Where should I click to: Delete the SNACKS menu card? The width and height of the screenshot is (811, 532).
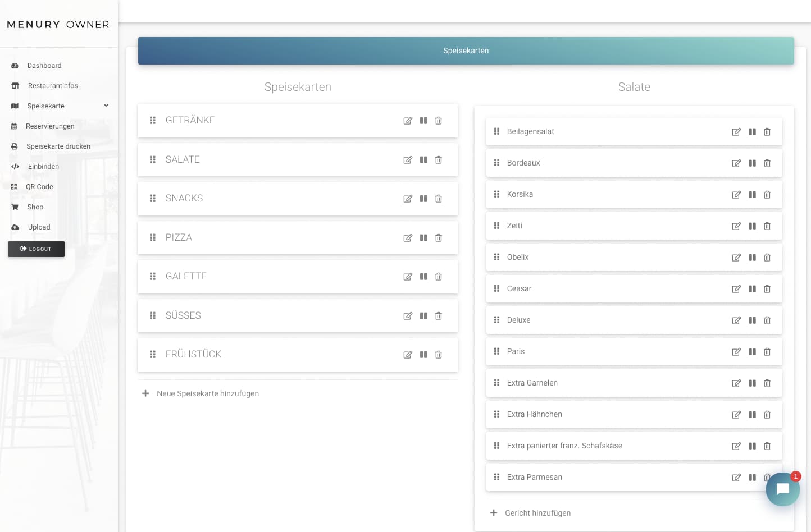439,199
